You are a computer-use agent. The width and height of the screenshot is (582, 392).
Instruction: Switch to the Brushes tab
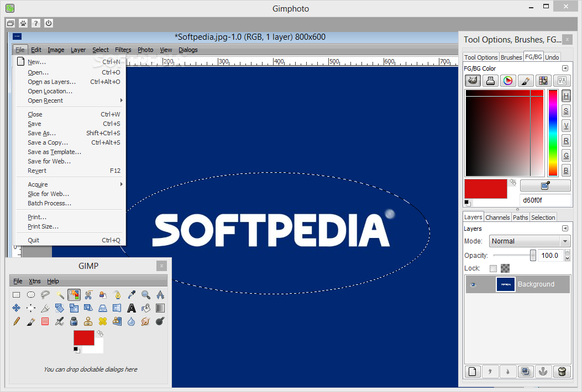(511, 57)
